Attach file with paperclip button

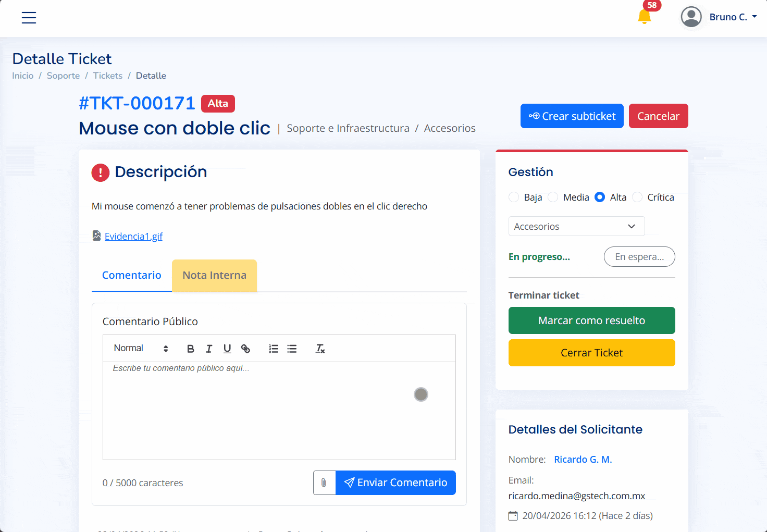click(324, 482)
